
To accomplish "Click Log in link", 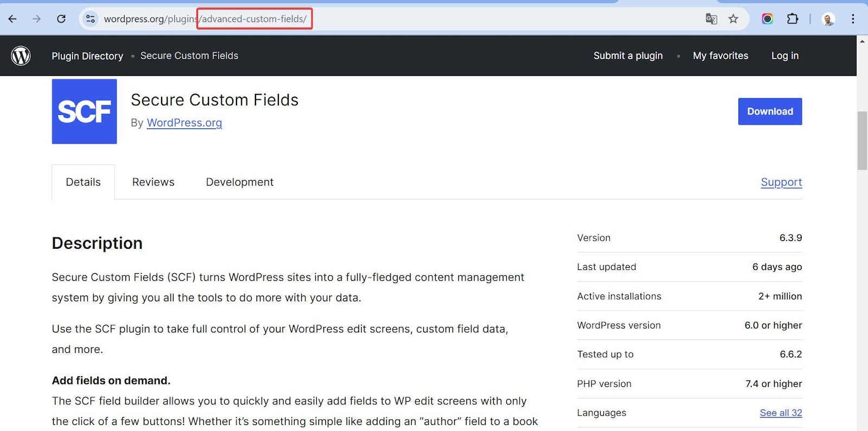I will click(x=785, y=56).
